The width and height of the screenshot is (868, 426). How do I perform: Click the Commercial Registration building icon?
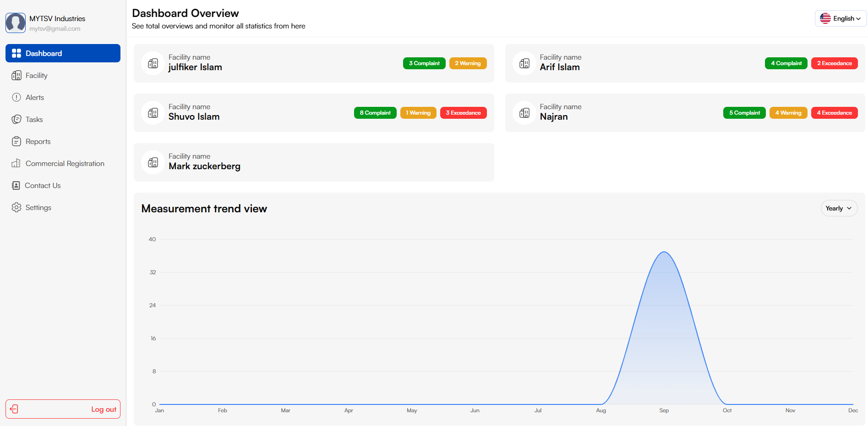point(16,163)
